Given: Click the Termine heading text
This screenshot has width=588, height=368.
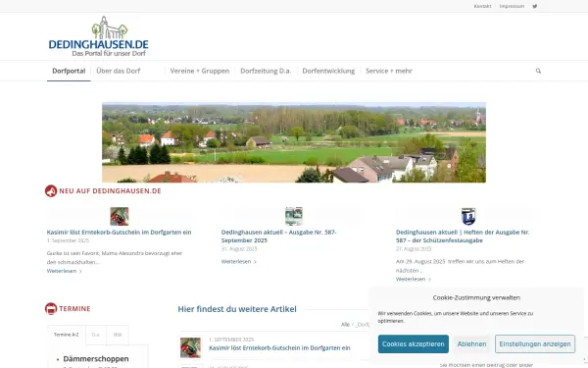Looking at the screenshot, I should point(74,309).
